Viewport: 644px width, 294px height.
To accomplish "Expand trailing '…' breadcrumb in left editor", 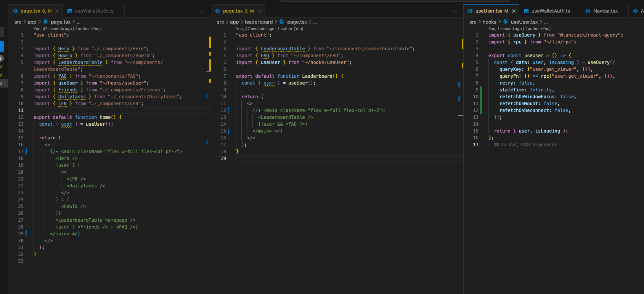I will click(79, 22).
